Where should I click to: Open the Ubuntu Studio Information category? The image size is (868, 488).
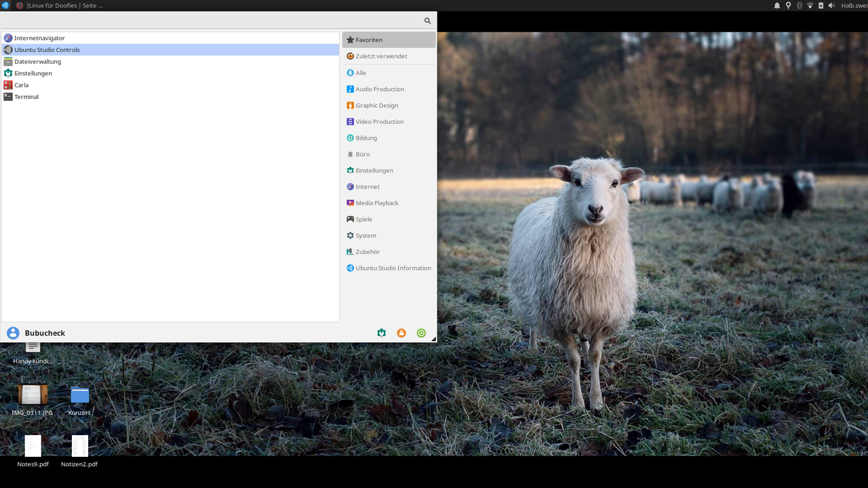(x=389, y=268)
